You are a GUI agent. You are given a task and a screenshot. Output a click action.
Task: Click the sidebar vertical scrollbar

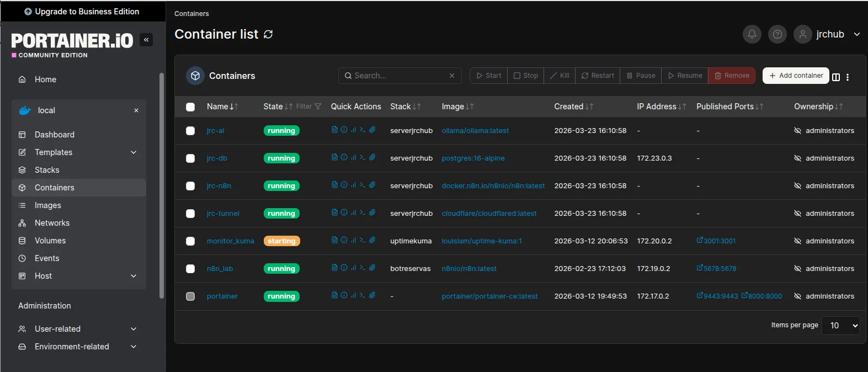click(162, 185)
